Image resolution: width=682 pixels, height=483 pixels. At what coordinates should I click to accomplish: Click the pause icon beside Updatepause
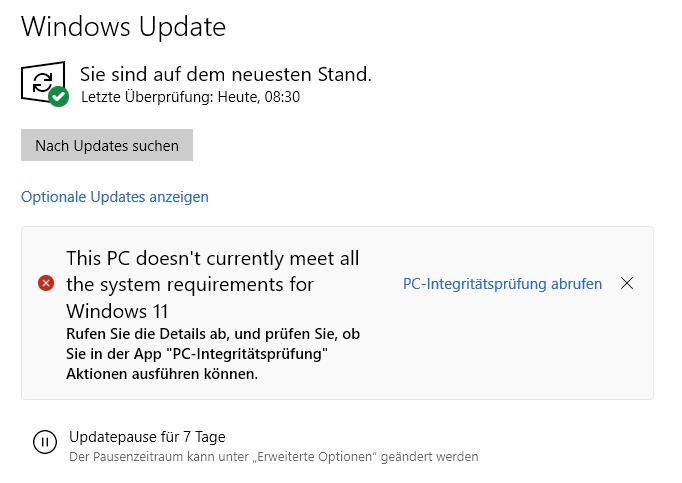pyautogui.click(x=45, y=441)
